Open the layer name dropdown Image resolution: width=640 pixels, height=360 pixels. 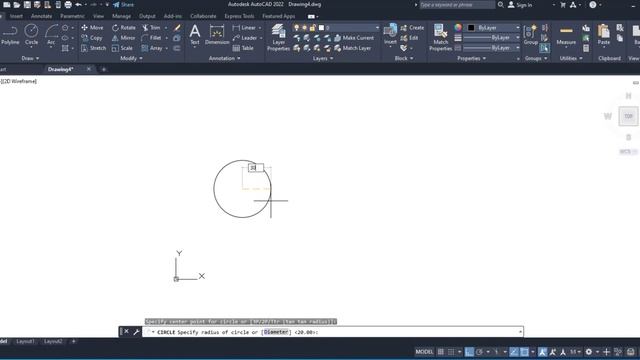pyautogui.click(x=377, y=27)
